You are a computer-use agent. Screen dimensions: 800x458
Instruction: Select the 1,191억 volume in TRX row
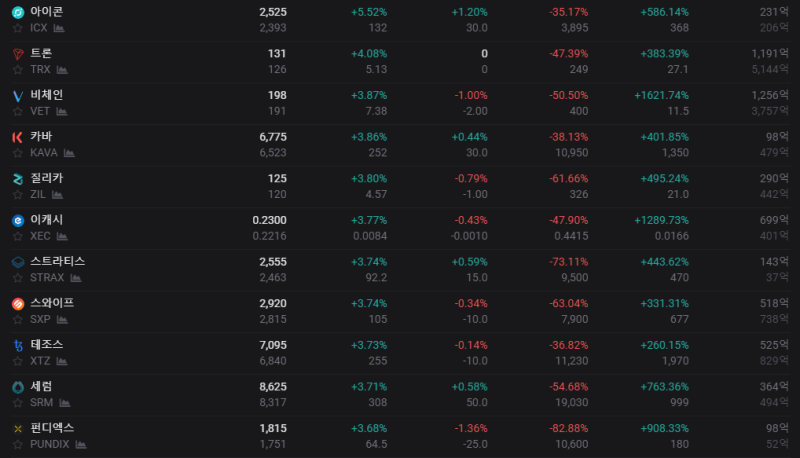770,54
